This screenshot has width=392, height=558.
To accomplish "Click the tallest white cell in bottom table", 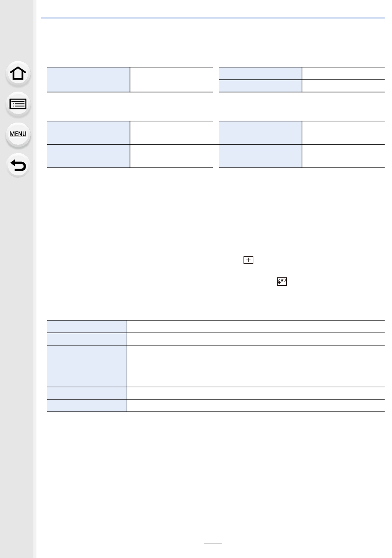I will (x=256, y=366).
